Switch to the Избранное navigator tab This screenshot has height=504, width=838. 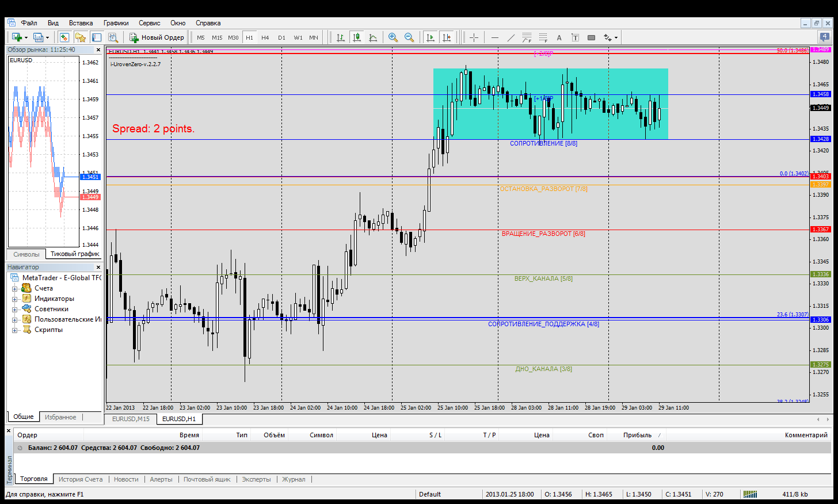[60, 417]
